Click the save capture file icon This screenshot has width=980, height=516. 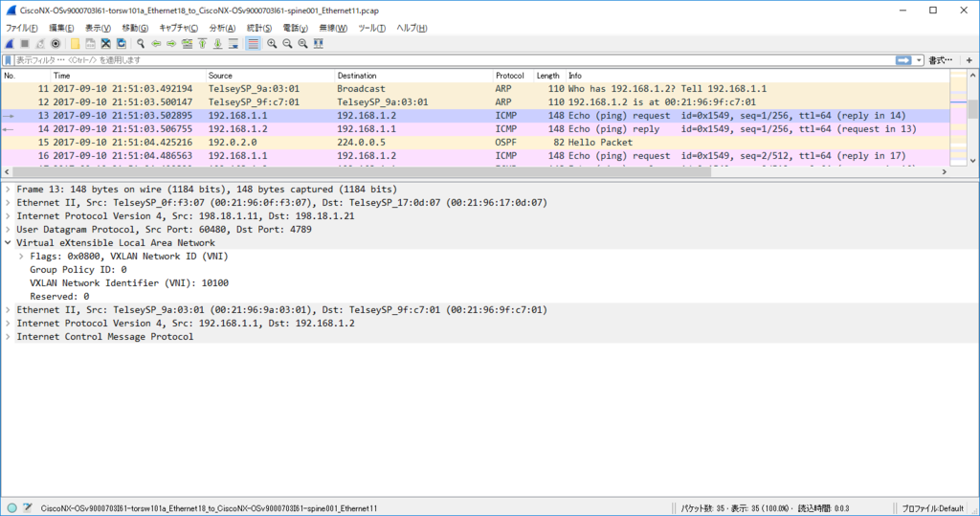(x=91, y=44)
